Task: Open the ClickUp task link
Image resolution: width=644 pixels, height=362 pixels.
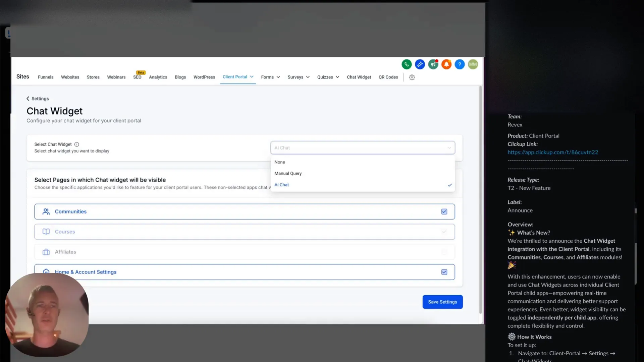Action: coord(553,152)
